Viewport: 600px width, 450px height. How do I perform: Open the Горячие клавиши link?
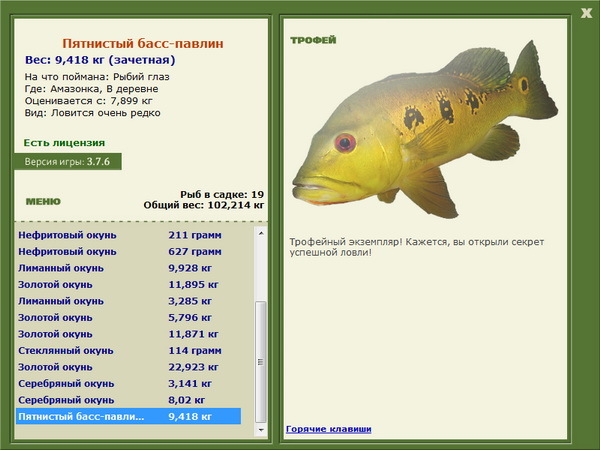(x=329, y=429)
